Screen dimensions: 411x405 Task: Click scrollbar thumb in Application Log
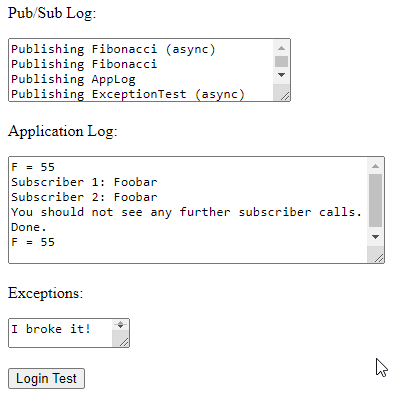coord(375,200)
